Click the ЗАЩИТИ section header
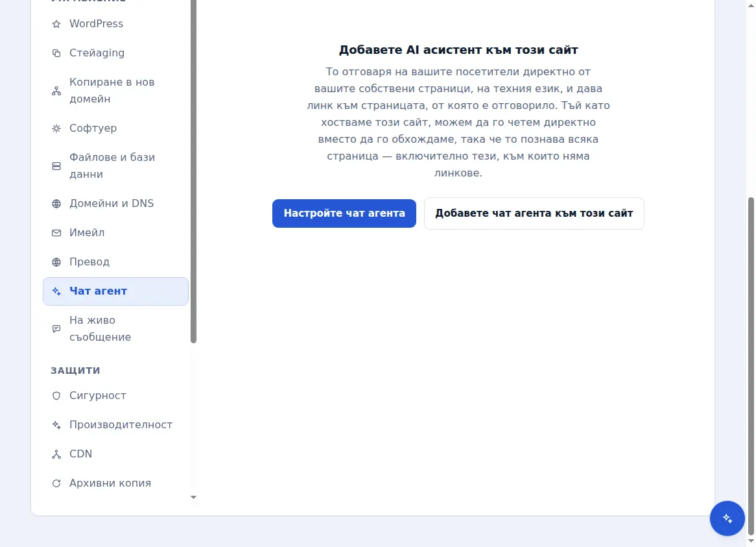Viewport: 756px width, 547px height. (x=76, y=371)
